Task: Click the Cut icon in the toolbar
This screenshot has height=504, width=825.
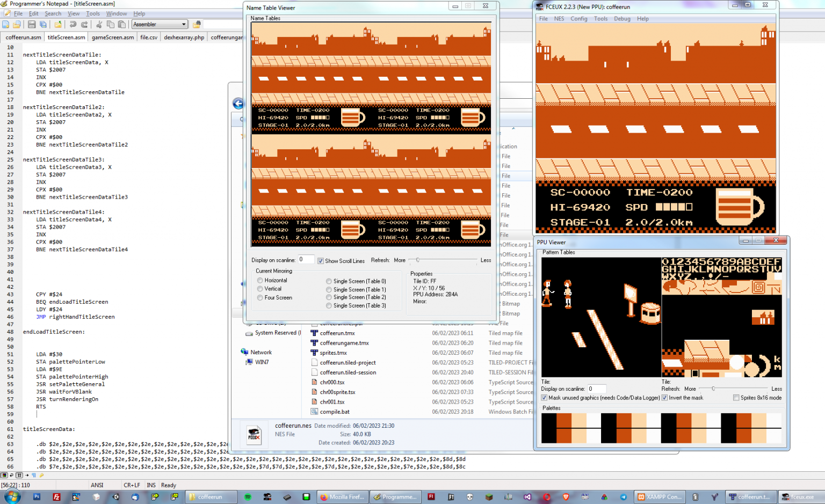Action: coord(99,24)
